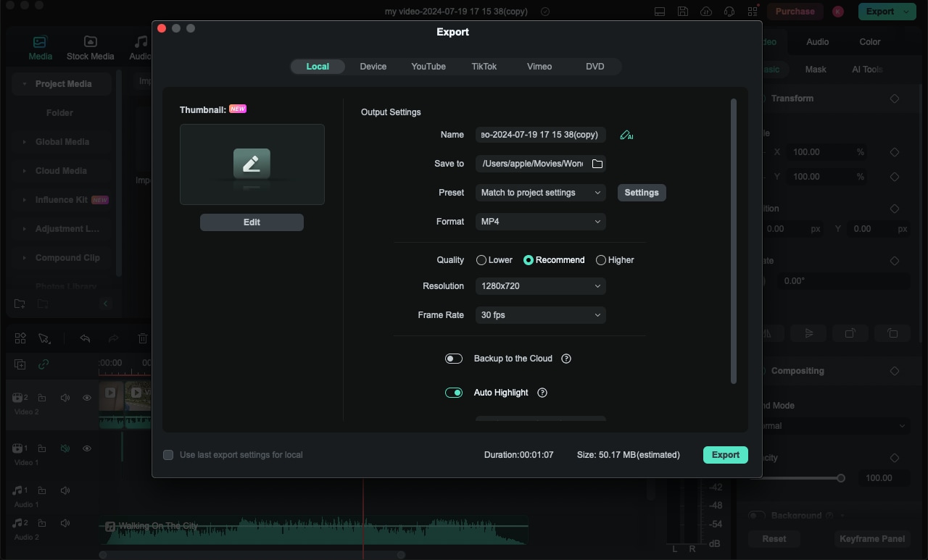Screen dimensions: 928x560
Task: Open the dropdown arrow on the top-right Export button
Action: (906, 12)
